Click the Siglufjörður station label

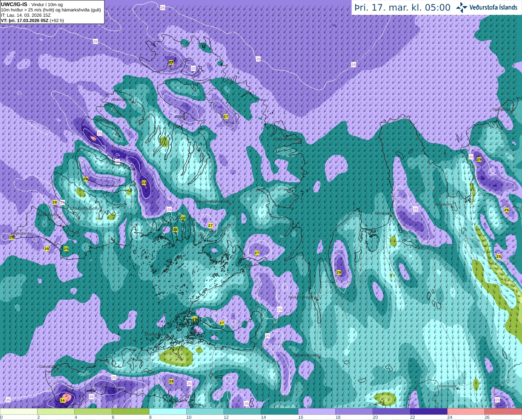[x=501, y=109]
